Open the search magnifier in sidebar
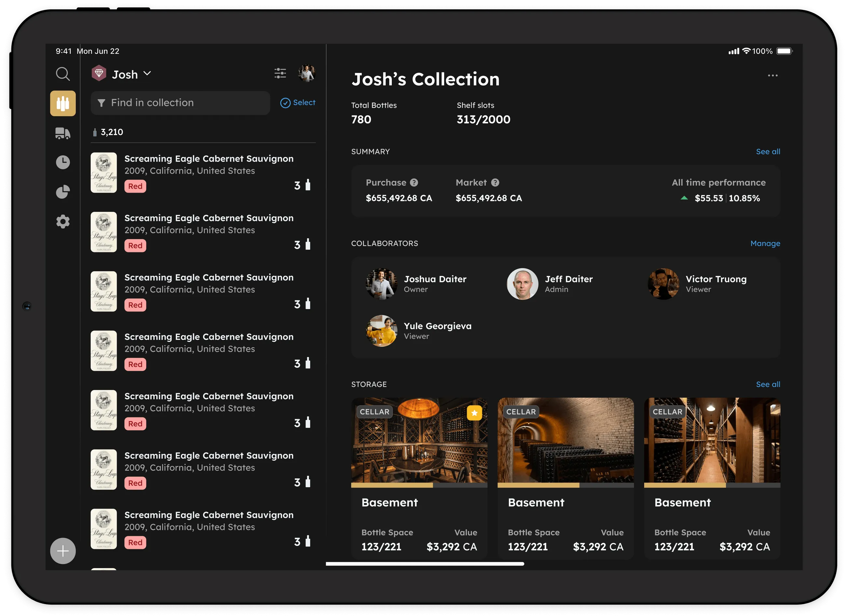The image size is (846, 616). pos(63,74)
